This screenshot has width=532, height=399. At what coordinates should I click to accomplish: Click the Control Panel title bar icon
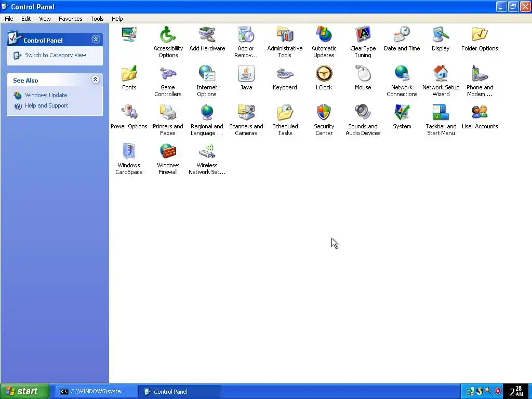(5, 6)
